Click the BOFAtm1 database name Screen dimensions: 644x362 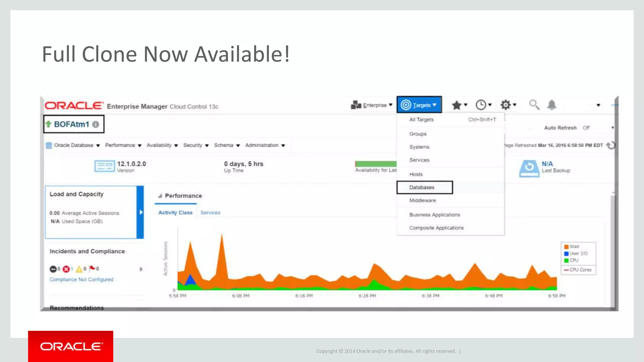tap(71, 124)
